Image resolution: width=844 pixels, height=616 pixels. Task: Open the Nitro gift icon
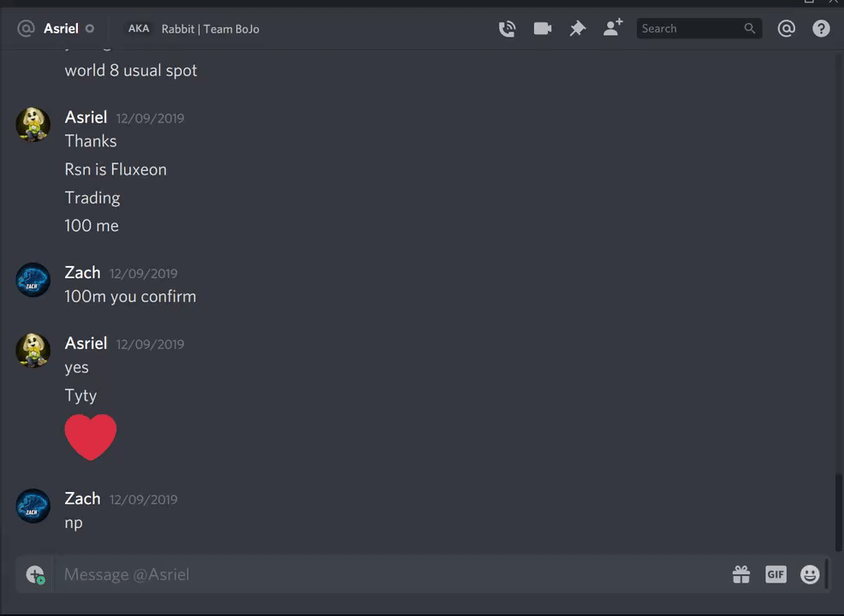tap(741, 575)
